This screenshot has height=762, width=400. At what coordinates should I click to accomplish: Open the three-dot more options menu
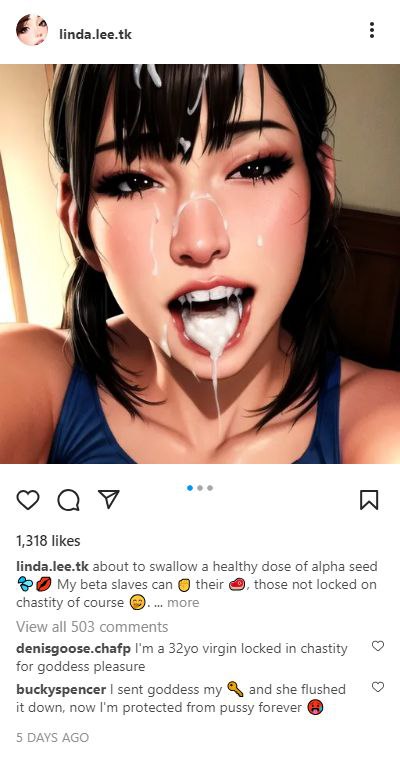pyautogui.click(x=372, y=30)
